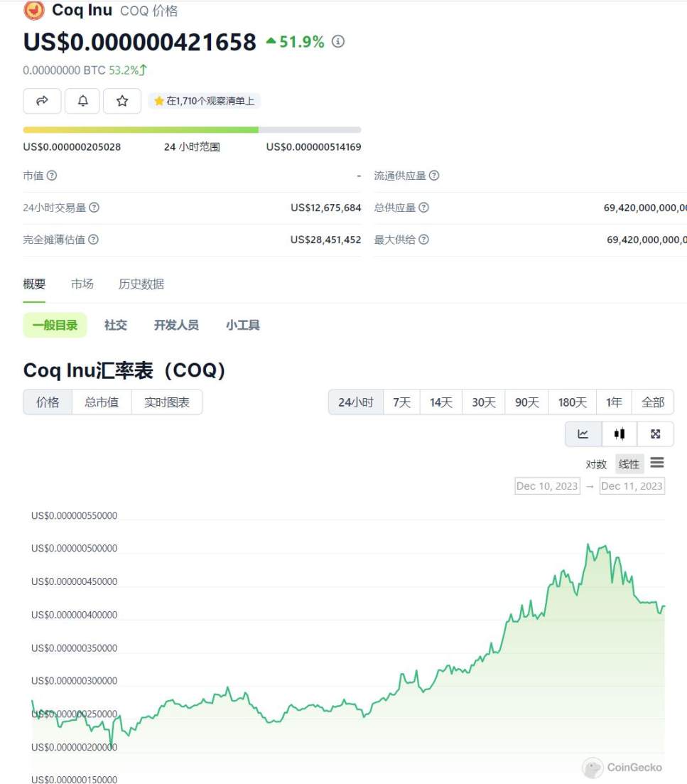This screenshot has height=784, width=687.
Task: Add Coq Inu to favorites star
Action: 122,101
